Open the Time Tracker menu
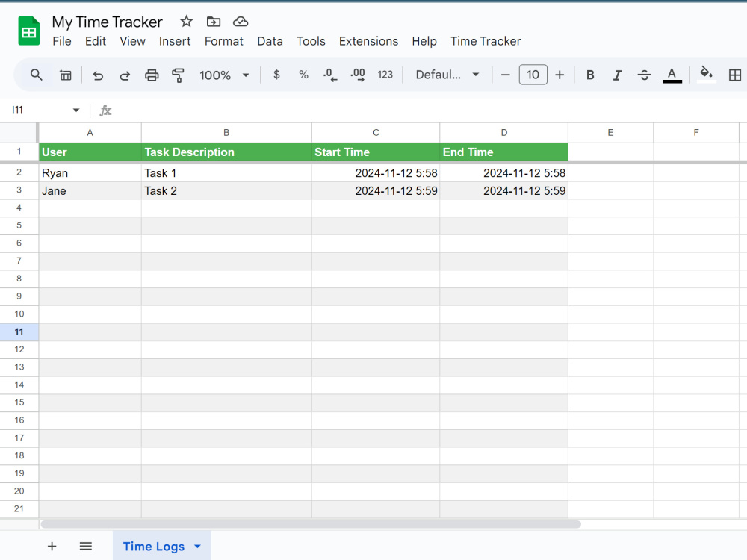The width and height of the screenshot is (747, 560). tap(486, 41)
